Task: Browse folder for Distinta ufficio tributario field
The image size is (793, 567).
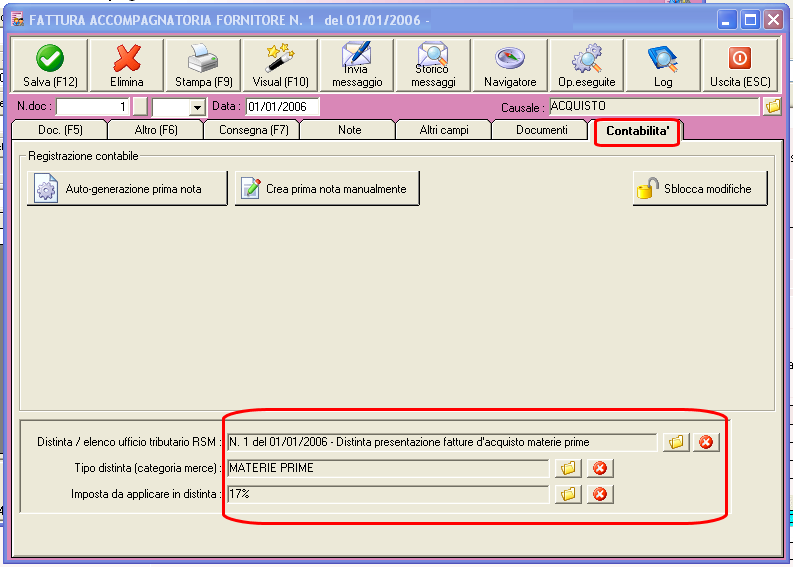Action: click(x=676, y=442)
